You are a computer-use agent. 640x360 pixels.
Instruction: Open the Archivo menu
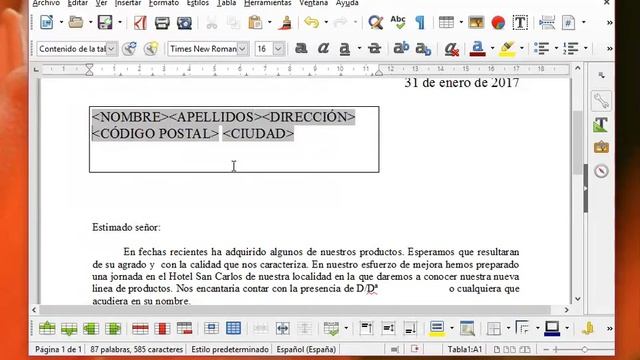pos(46,3)
